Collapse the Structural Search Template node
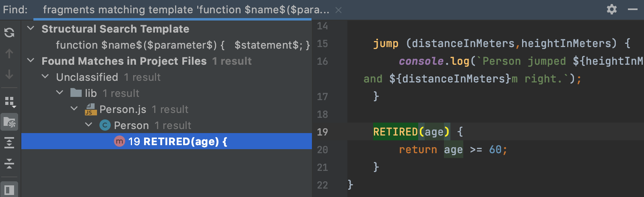 point(31,29)
